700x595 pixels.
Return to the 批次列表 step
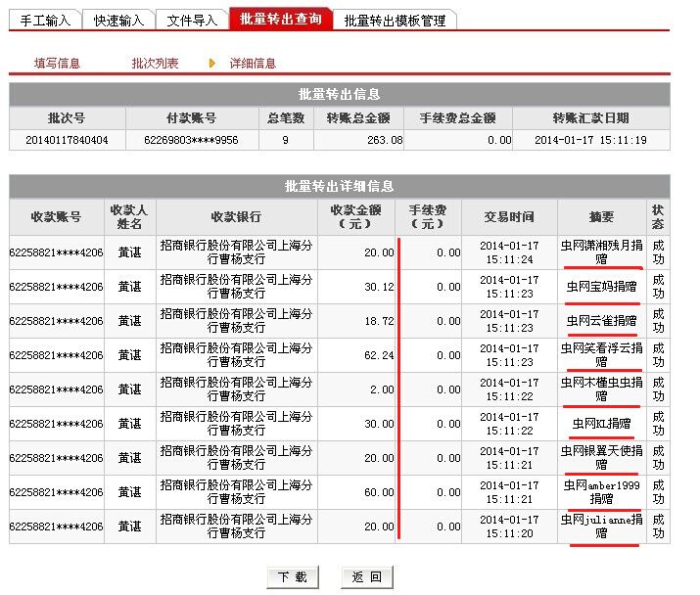155,64
